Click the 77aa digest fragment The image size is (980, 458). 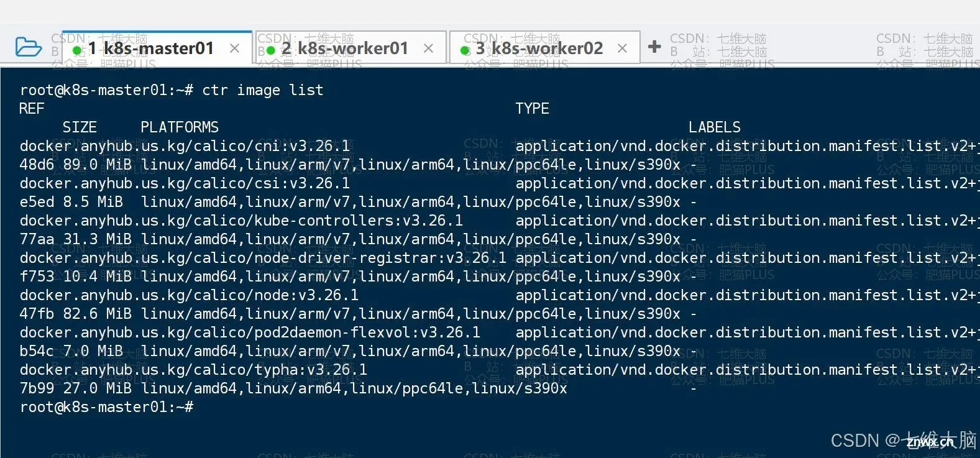[37, 239]
